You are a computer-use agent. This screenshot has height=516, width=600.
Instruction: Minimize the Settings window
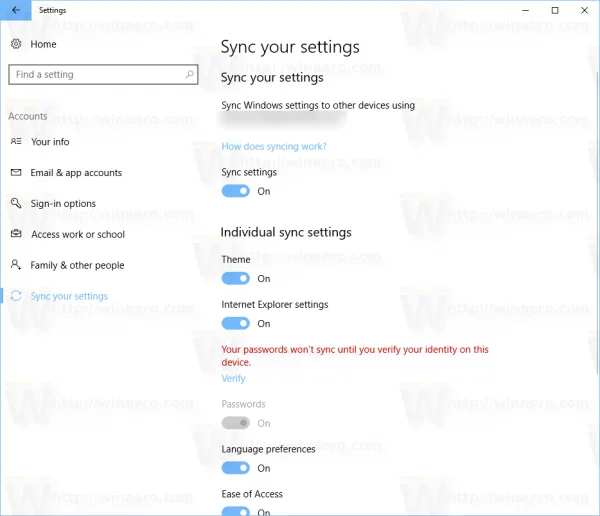coord(525,10)
